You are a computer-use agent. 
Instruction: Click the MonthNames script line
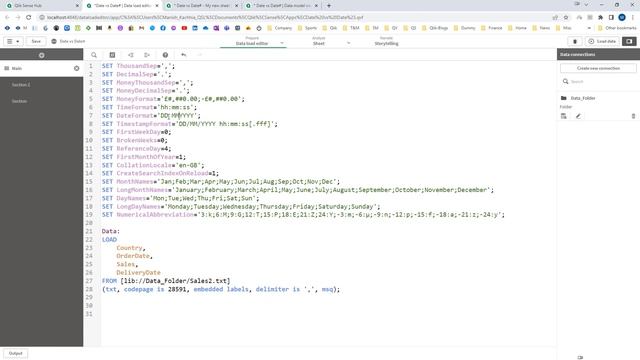[x=221, y=182]
